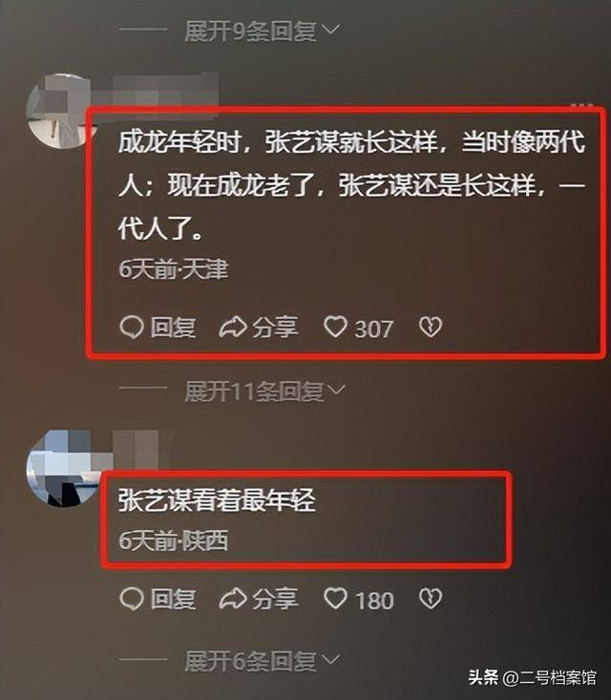Expand 展开11条回复 replies
This screenshot has height=700, width=611.
(x=265, y=392)
